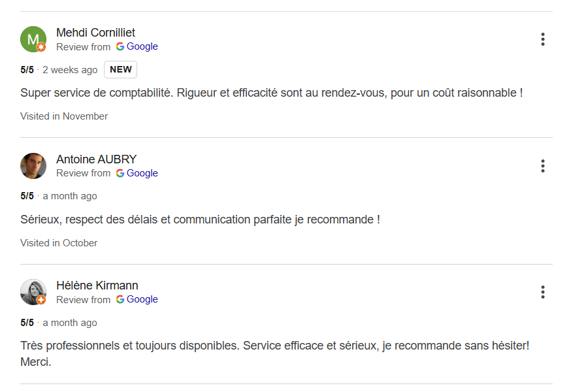Click the Google logo beside Hélène's review source

[x=120, y=299]
